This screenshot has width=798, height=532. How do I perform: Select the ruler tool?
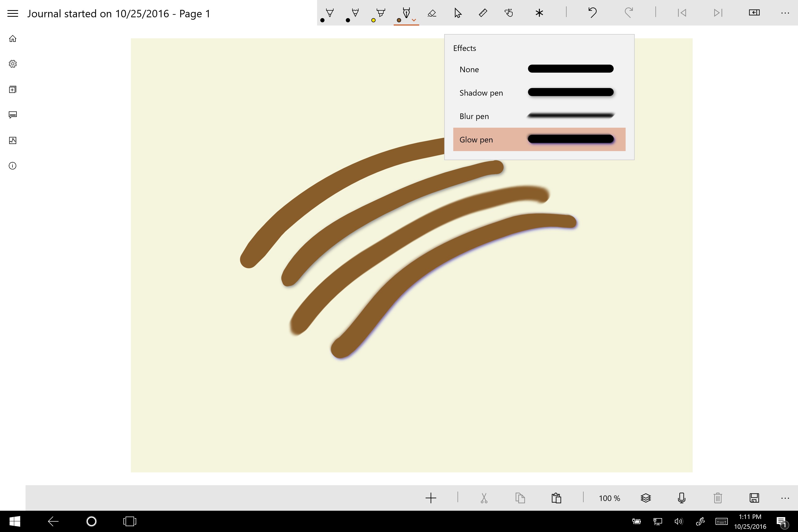tap(483, 13)
